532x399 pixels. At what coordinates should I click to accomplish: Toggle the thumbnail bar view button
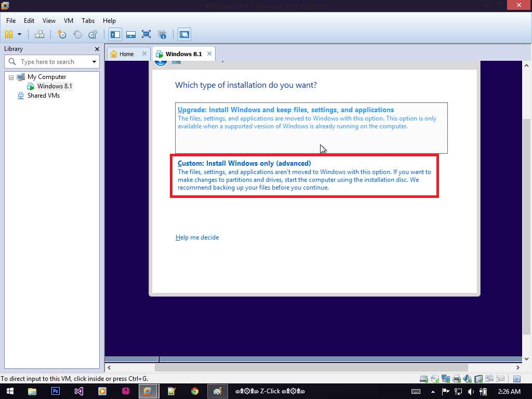pos(131,34)
